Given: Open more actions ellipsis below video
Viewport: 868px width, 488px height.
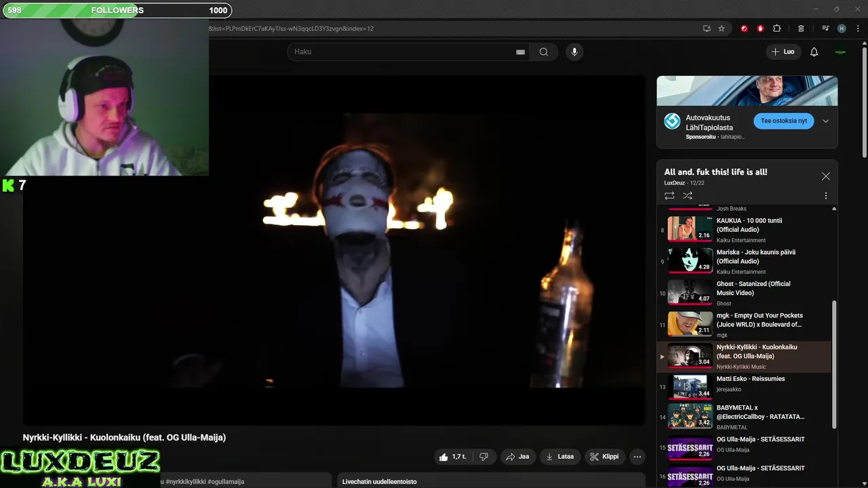Looking at the screenshot, I should click(637, 457).
